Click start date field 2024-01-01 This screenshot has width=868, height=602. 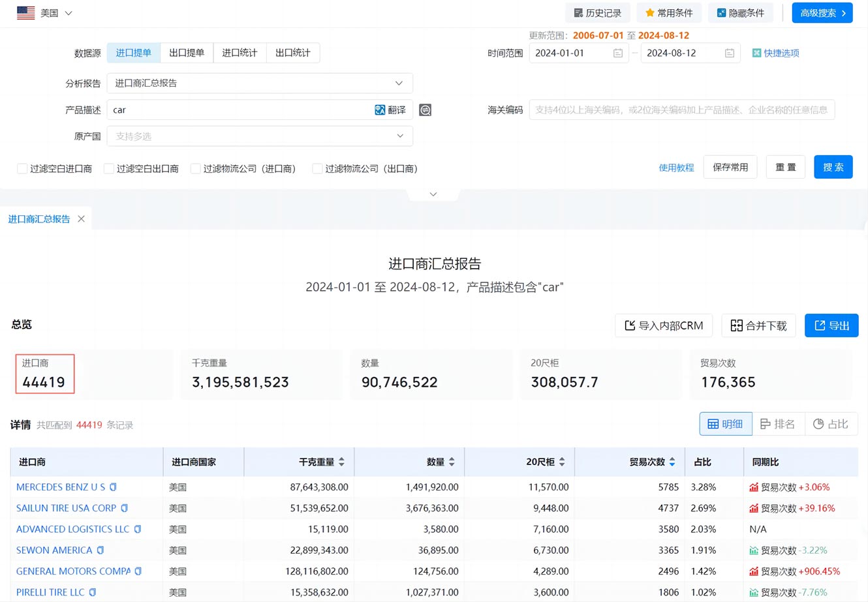[x=579, y=53]
